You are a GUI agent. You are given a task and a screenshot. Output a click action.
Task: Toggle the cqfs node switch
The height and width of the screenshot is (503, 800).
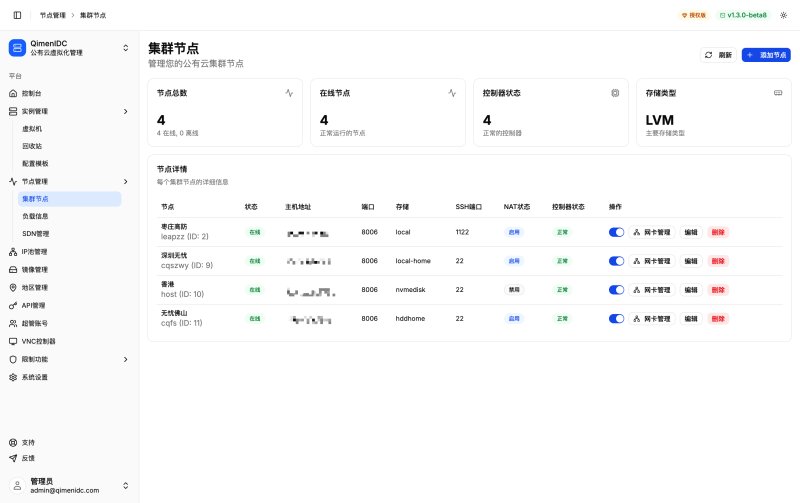click(616, 318)
